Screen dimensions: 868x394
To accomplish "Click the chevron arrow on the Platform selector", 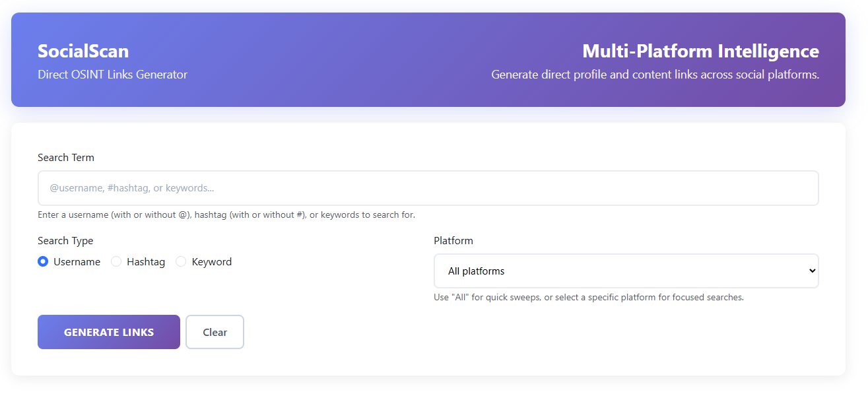I will pyautogui.click(x=811, y=271).
